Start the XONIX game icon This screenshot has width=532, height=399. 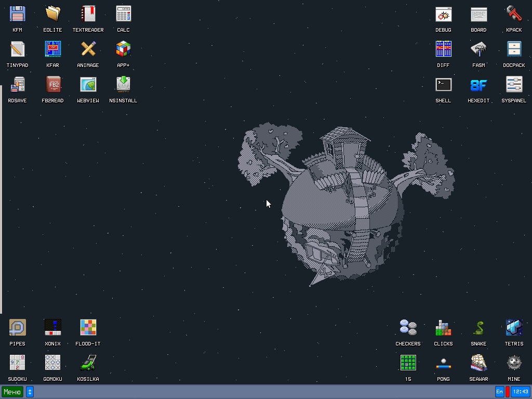pyautogui.click(x=52, y=328)
